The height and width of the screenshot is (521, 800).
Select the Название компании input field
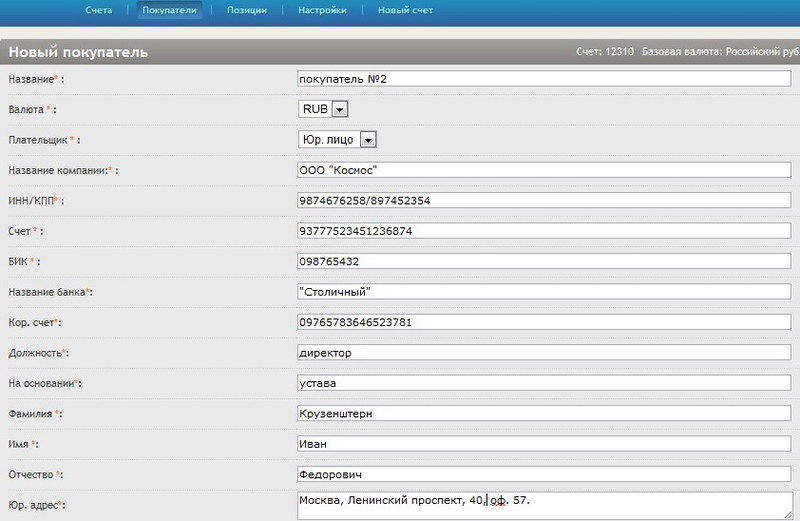544,170
